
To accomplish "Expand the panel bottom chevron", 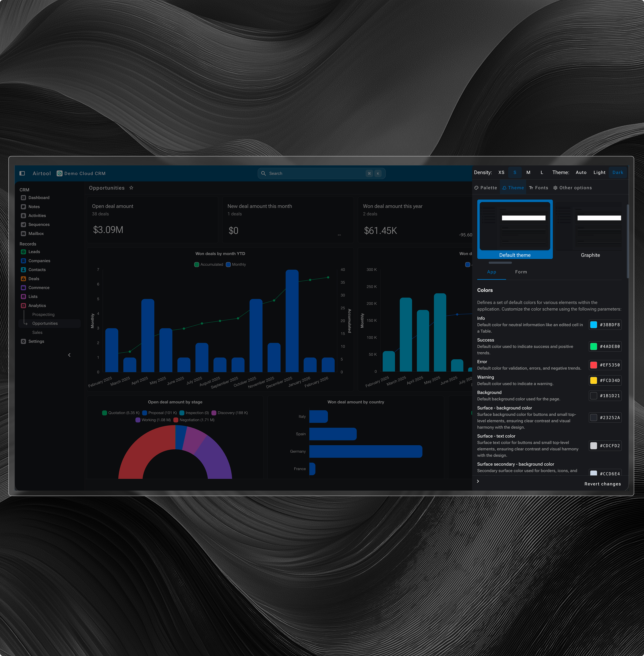I will pos(478,481).
